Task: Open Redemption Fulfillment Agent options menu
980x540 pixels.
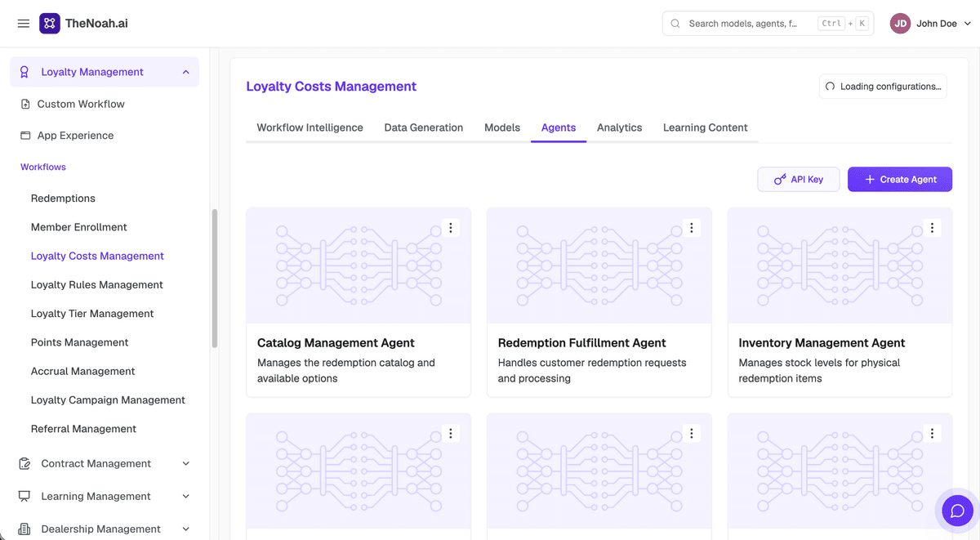Action: click(692, 228)
